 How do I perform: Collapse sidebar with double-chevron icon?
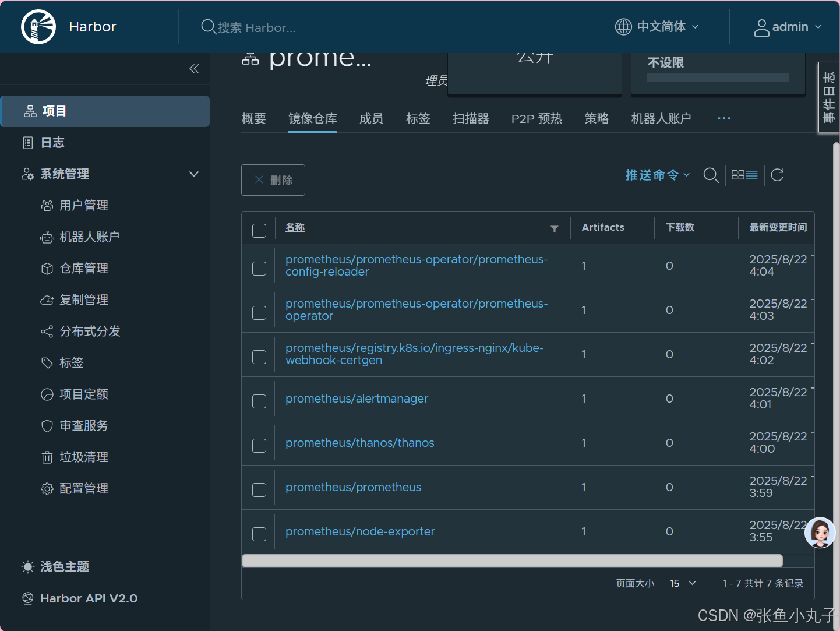tap(194, 69)
